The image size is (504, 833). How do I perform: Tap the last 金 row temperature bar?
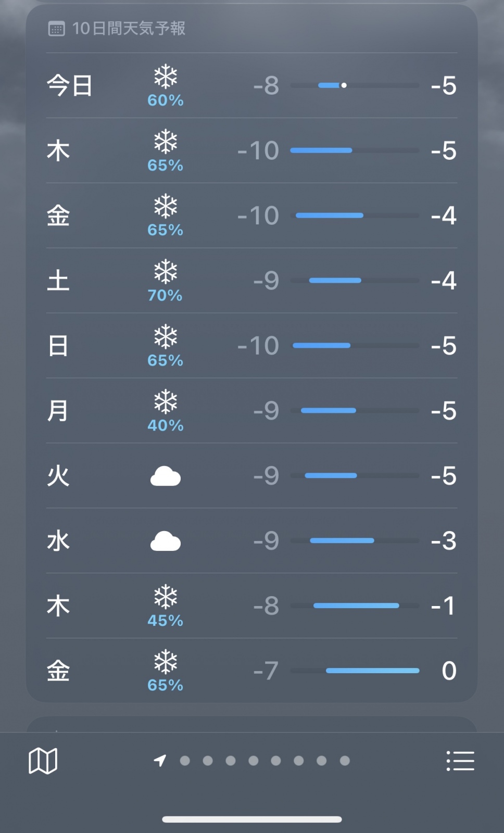tap(354, 671)
